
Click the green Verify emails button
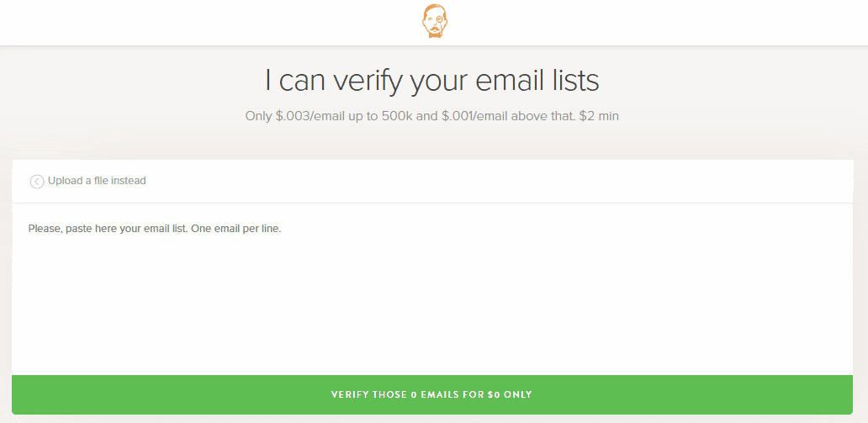(432, 394)
